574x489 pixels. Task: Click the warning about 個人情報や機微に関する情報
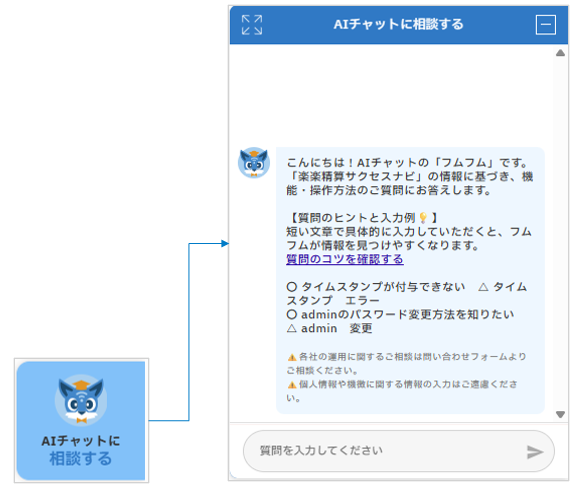pyautogui.click(x=402, y=391)
